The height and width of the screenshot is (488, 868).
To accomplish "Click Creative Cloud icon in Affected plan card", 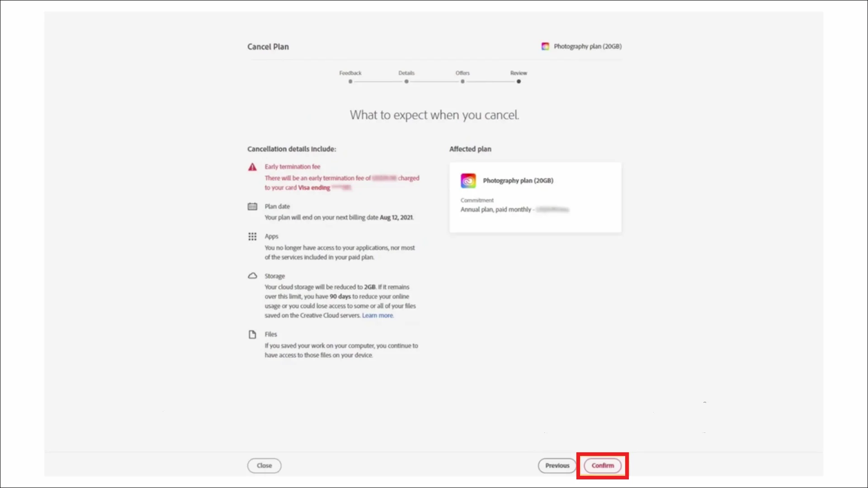I will point(468,181).
